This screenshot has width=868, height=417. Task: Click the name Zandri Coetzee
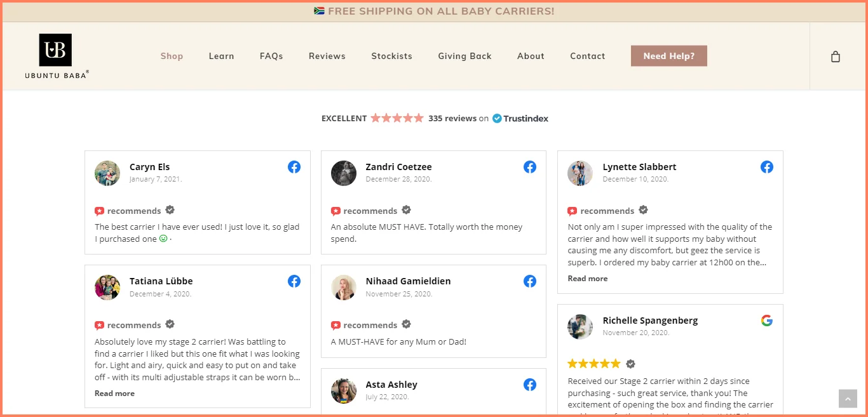click(398, 167)
